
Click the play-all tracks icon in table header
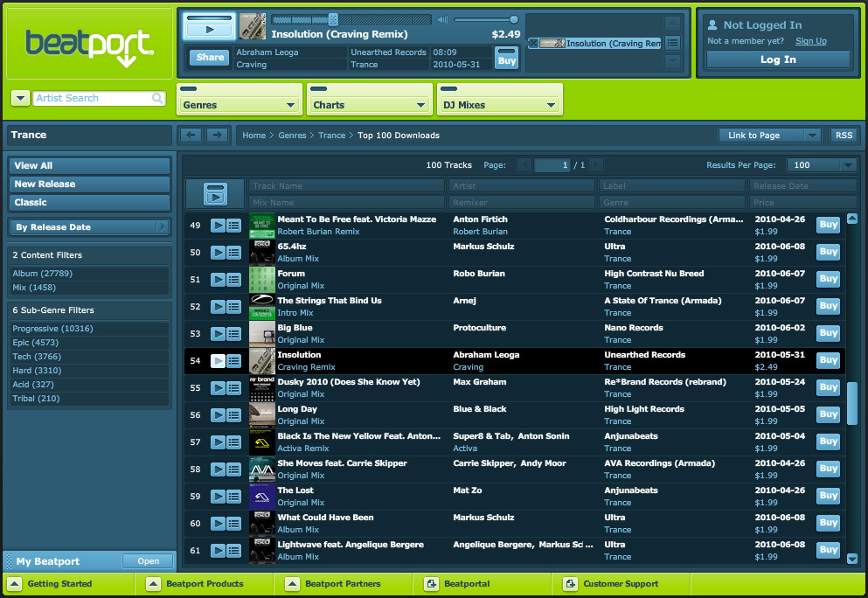[215, 194]
